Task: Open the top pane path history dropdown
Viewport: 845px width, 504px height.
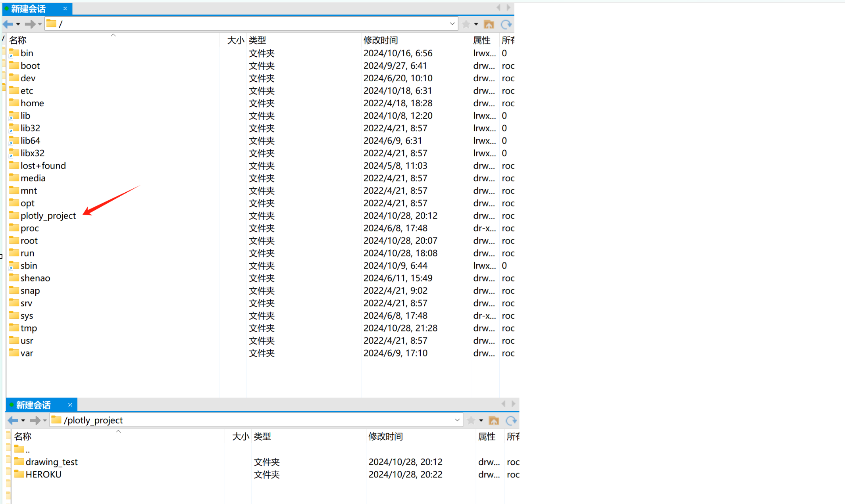Action: point(452,24)
